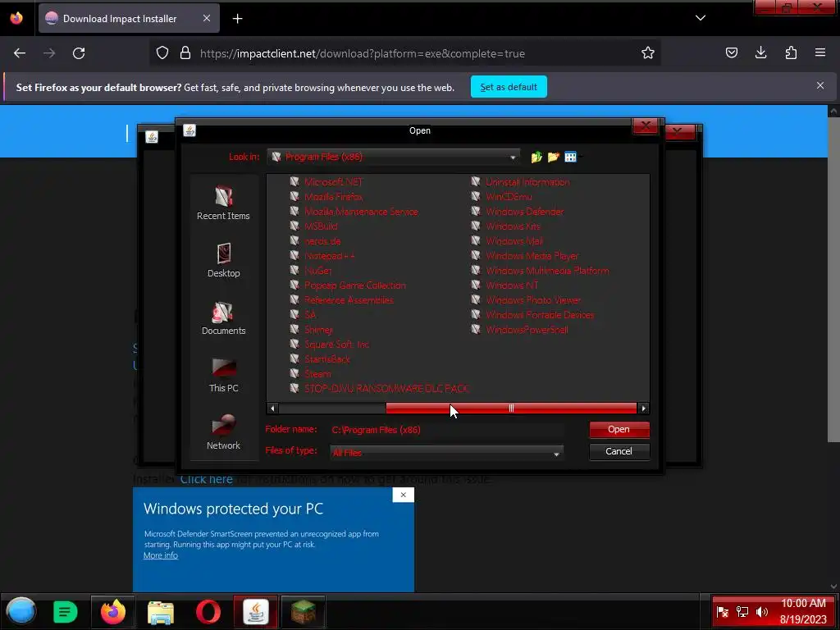
Task: Select Microsoft.NET folder
Action: tap(334, 181)
